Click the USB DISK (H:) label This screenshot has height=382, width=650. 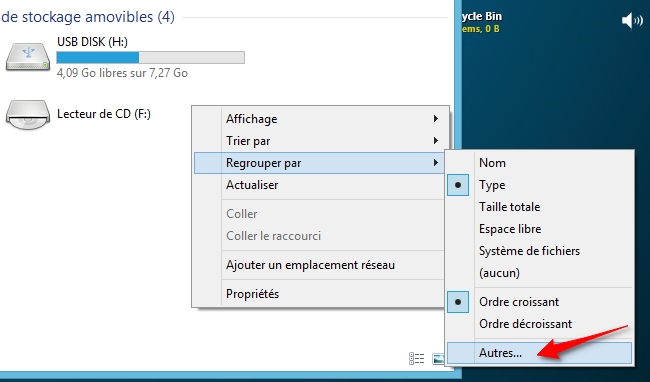(92, 42)
